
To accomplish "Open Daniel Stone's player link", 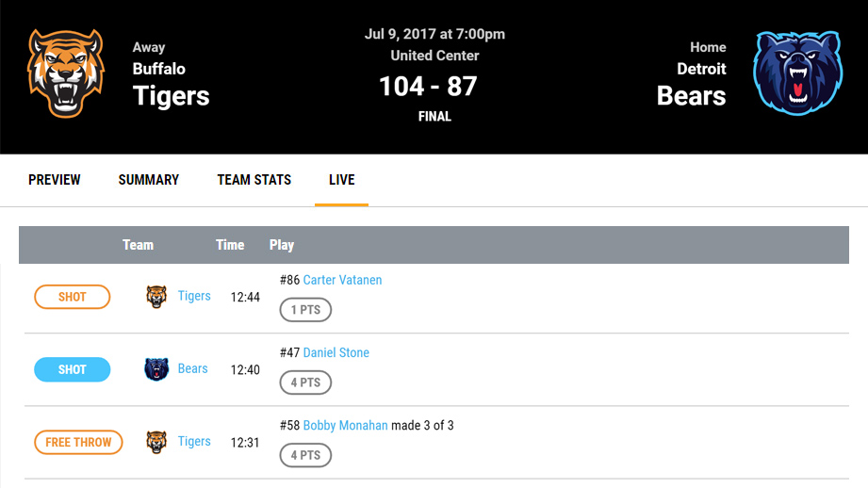I will [336, 352].
